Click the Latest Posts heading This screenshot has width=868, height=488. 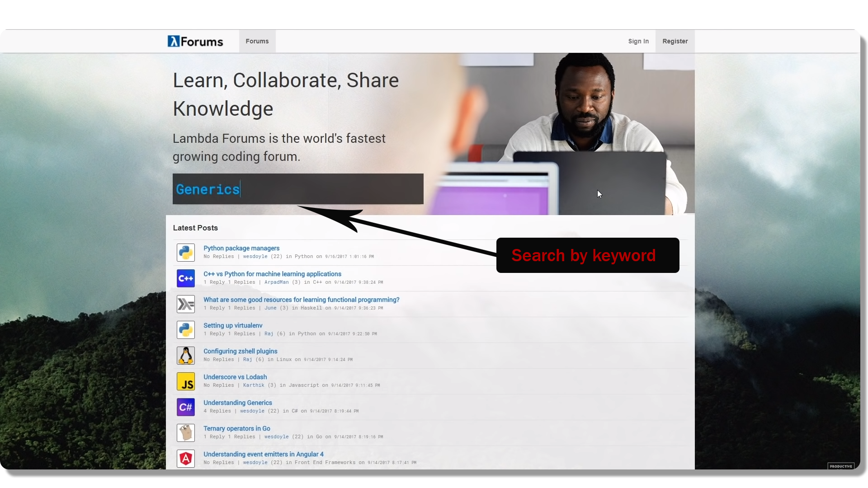(x=195, y=228)
